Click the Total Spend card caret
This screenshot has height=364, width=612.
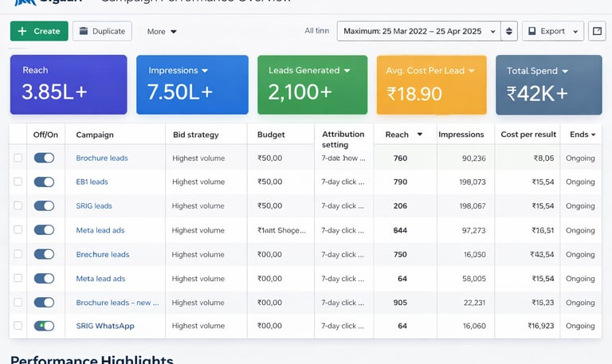pyautogui.click(x=565, y=71)
